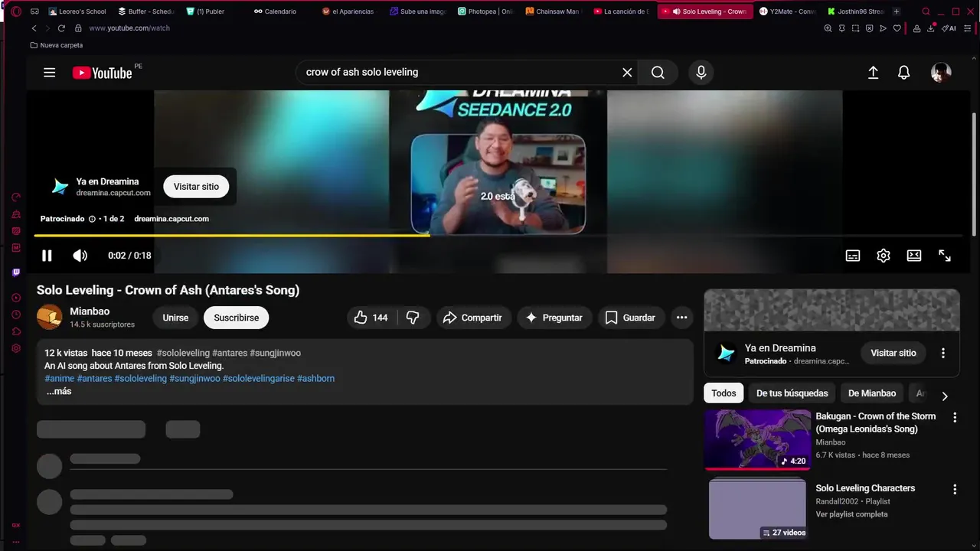The width and height of the screenshot is (980, 551).
Task: Open the browser downloads icon
Action: pos(930,28)
